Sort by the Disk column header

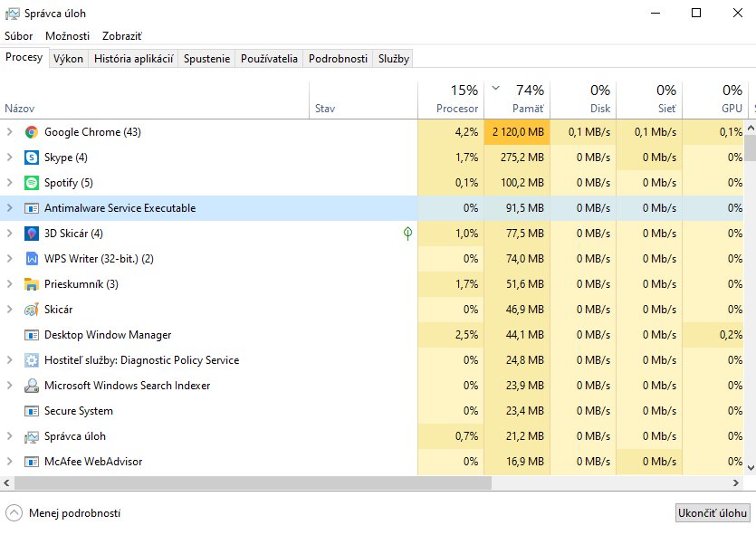pyautogui.click(x=583, y=100)
